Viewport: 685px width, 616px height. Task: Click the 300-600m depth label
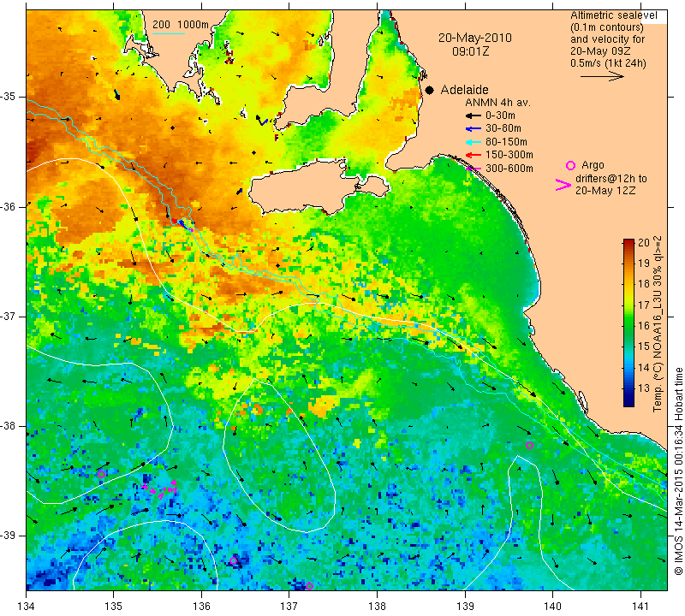click(509, 169)
